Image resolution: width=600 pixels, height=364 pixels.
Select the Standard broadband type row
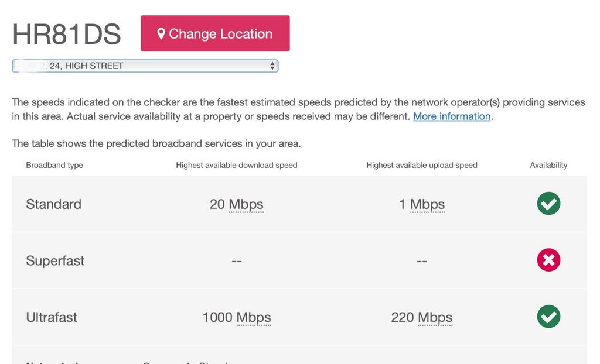coord(299,204)
